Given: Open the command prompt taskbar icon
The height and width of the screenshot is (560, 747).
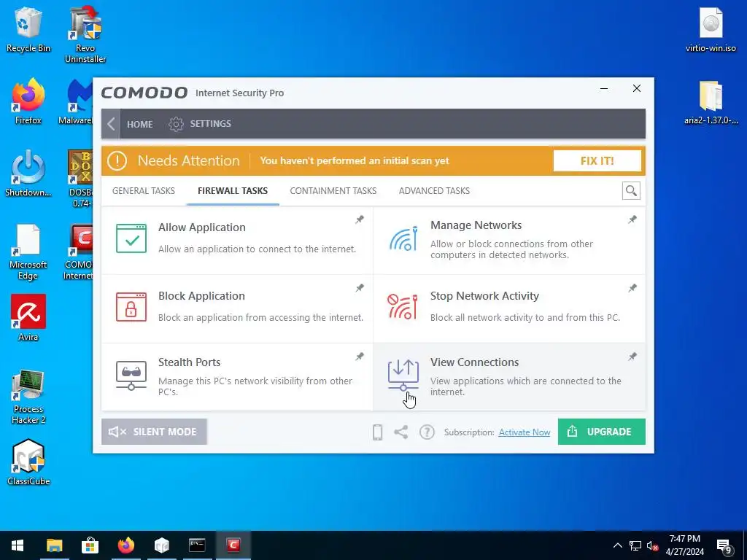Looking at the screenshot, I should click(197, 545).
